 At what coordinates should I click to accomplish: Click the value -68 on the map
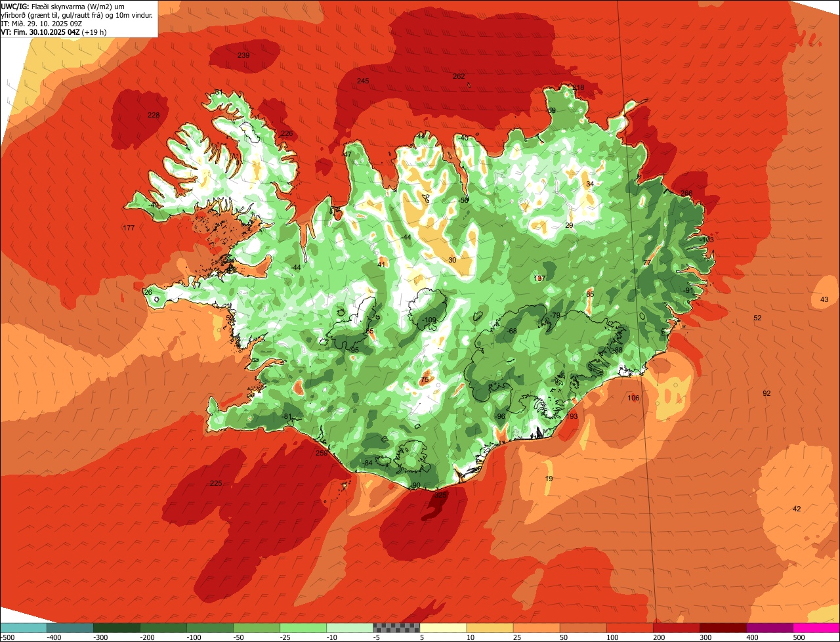511,330
